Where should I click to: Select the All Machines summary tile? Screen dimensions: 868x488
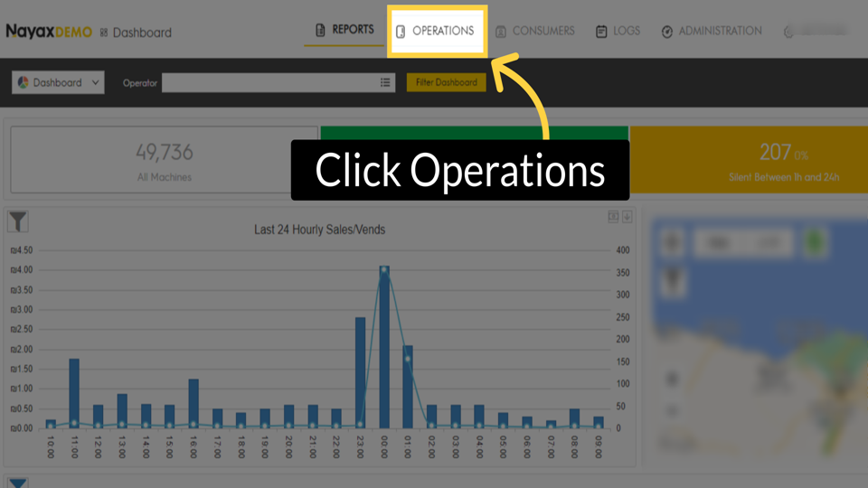point(164,161)
